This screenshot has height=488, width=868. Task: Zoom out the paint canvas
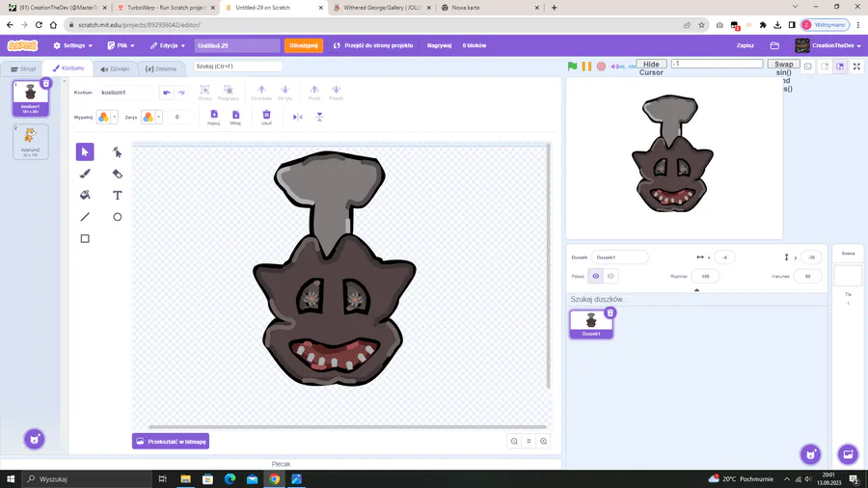click(514, 441)
